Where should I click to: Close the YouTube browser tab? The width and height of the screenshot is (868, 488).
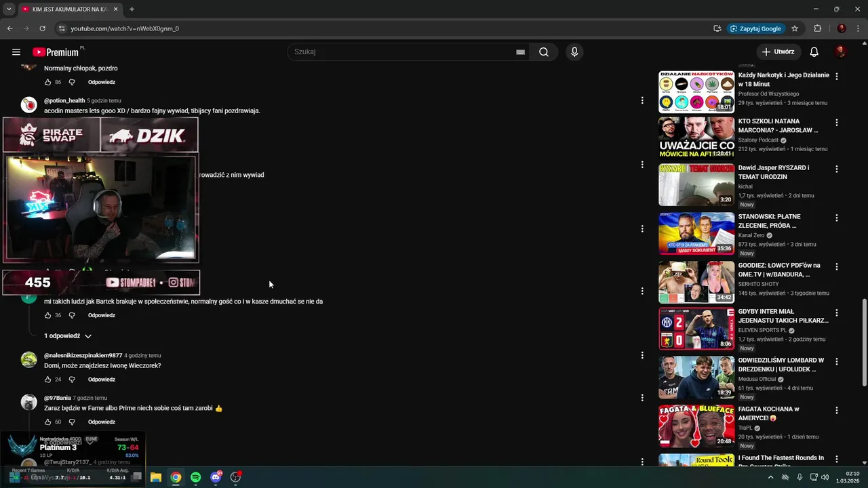click(116, 9)
